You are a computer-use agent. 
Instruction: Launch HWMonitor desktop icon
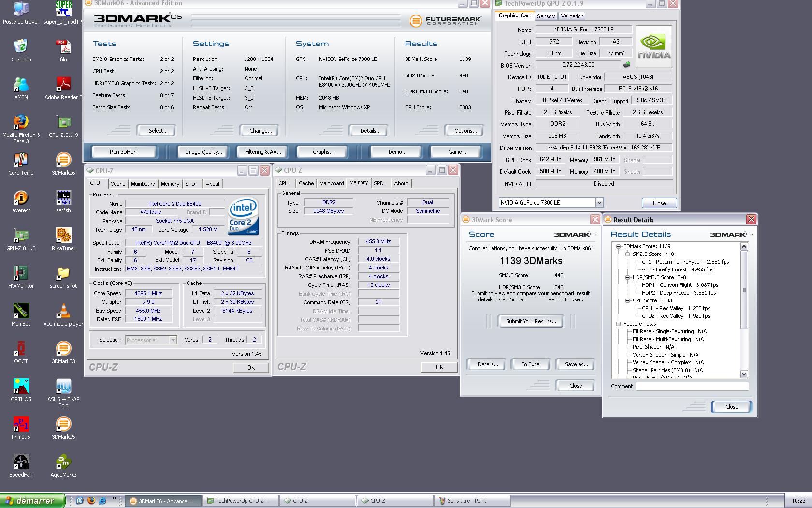tap(21, 277)
